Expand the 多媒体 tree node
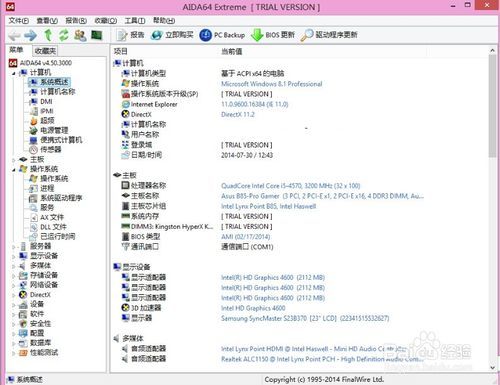 point(14,266)
